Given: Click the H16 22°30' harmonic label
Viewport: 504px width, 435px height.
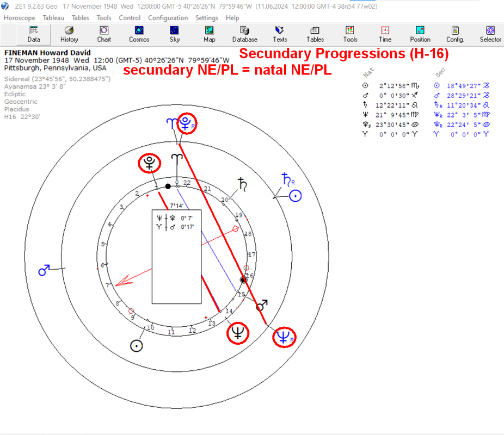Looking at the screenshot, I should (22, 117).
